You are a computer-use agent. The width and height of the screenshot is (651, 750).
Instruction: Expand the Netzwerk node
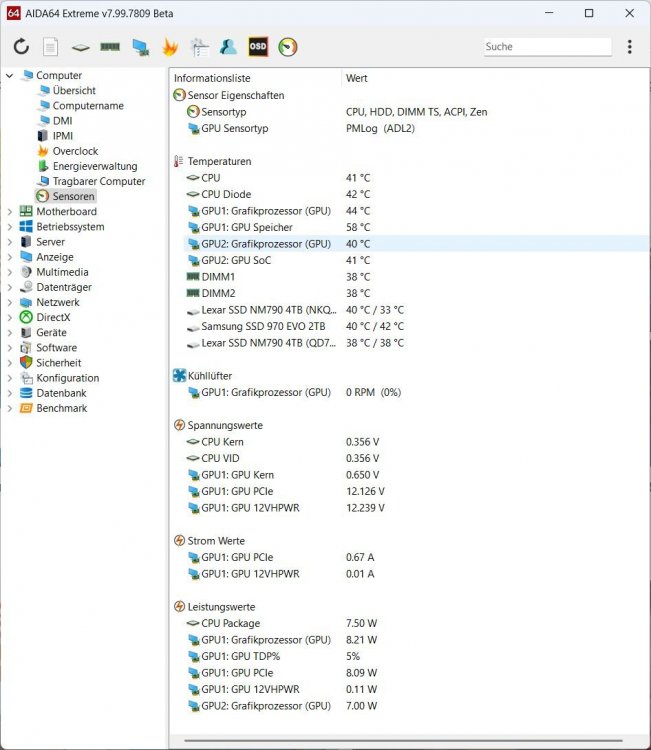tap(10, 302)
